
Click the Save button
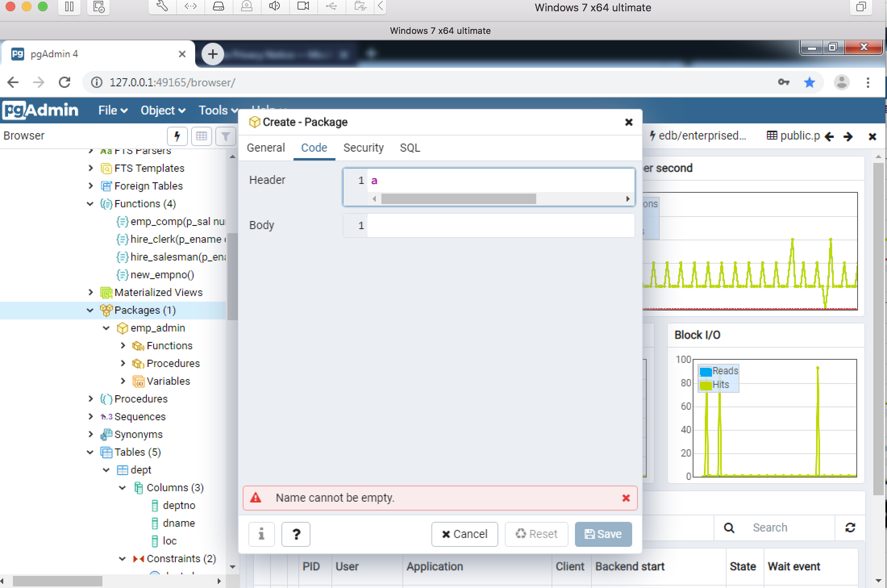click(603, 534)
